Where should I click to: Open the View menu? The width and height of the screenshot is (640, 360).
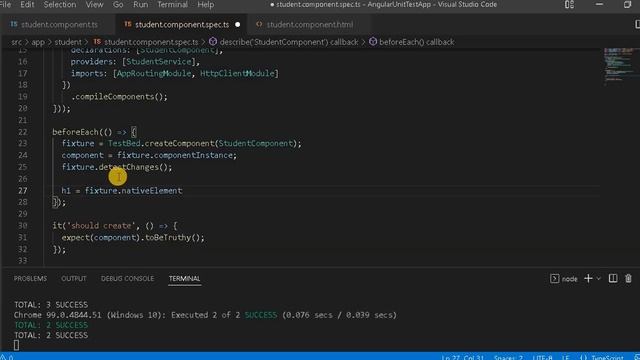coord(94,4)
